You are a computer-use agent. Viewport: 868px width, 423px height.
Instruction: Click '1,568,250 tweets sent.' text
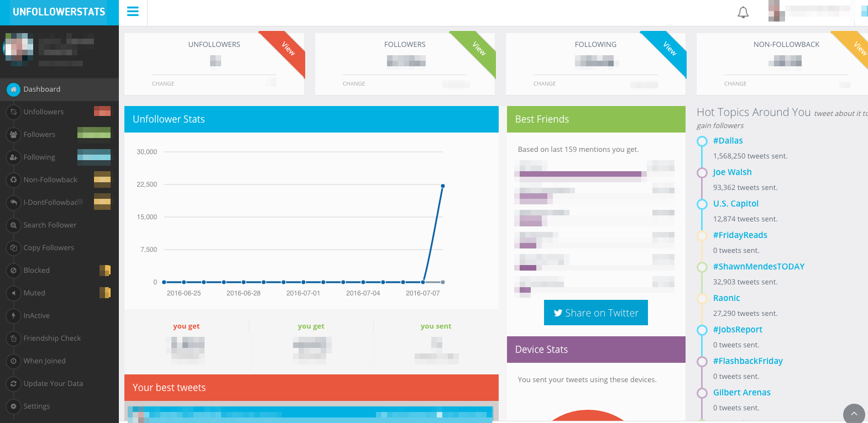(750, 156)
